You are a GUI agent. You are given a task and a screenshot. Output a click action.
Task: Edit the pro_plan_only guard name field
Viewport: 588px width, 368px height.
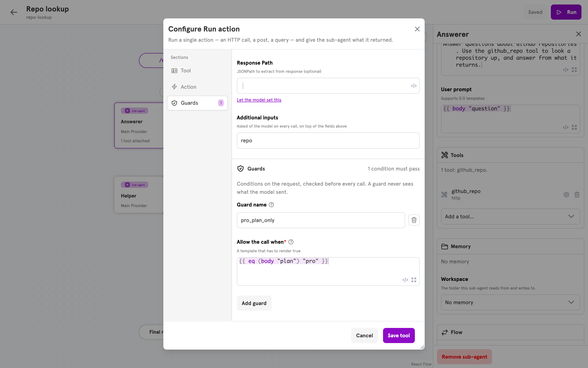[321, 220]
